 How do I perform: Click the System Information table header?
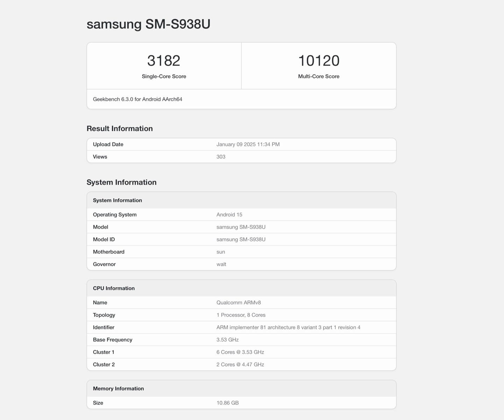click(118, 200)
